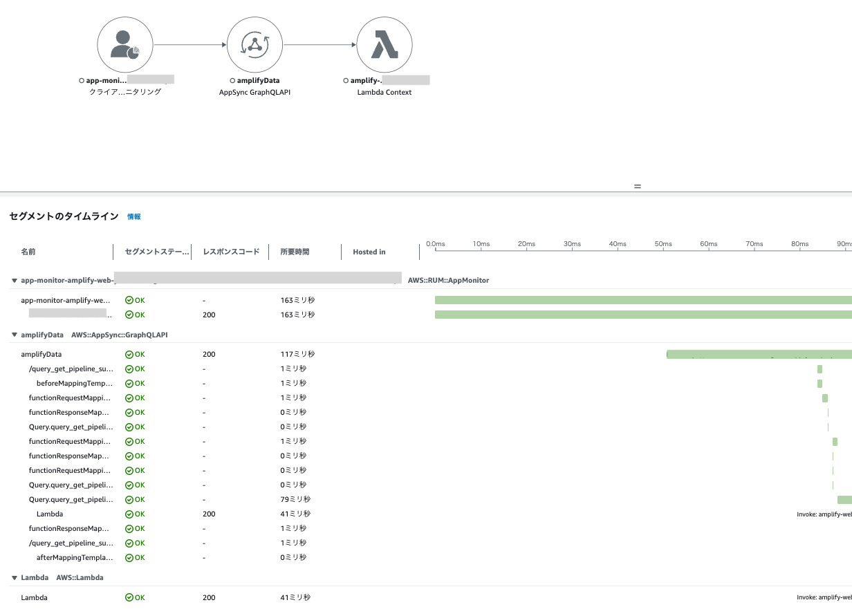This screenshot has height=616, width=852.
Task: Click OK icon on Lambda row nested under amplifyData
Action: (129, 514)
